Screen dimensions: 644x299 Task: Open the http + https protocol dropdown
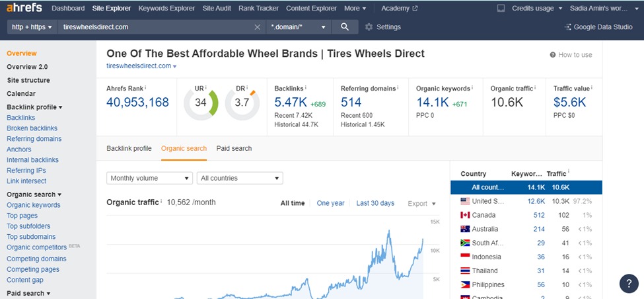tap(31, 27)
